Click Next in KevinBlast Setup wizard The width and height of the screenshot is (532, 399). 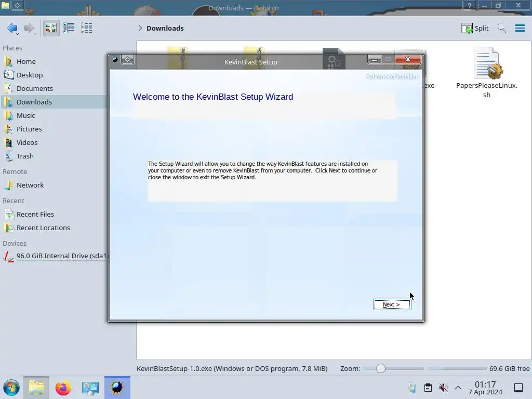click(x=392, y=304)
